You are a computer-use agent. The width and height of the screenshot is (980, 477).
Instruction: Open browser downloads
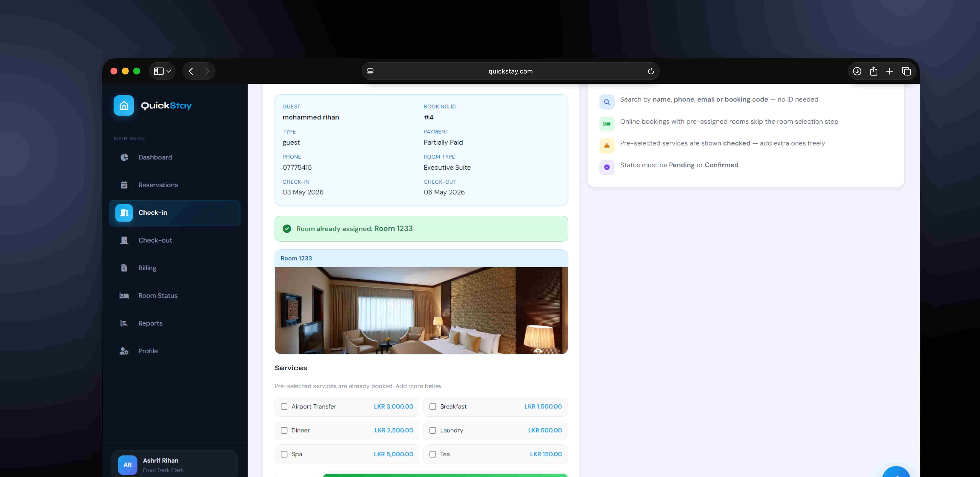[x=857, y=71]
